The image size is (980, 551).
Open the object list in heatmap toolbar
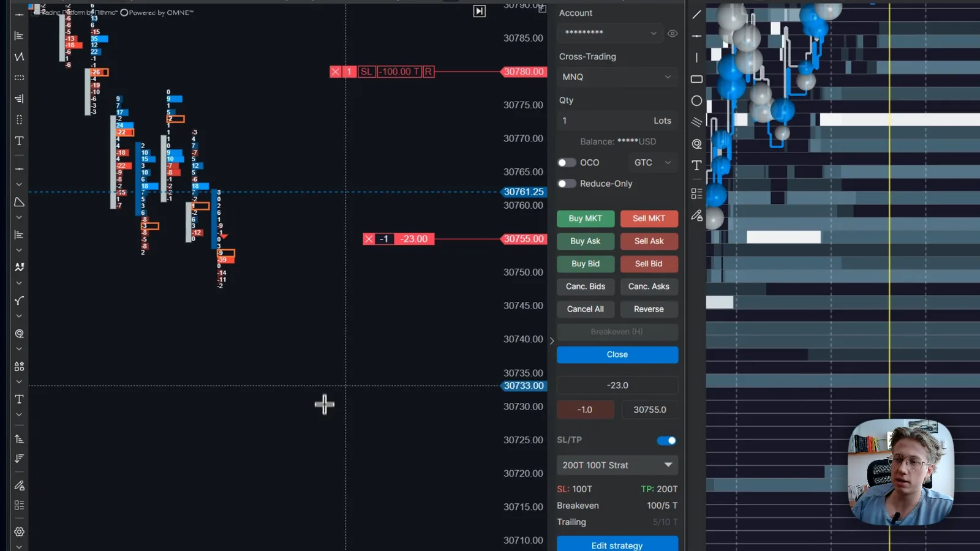coord(696,193)
